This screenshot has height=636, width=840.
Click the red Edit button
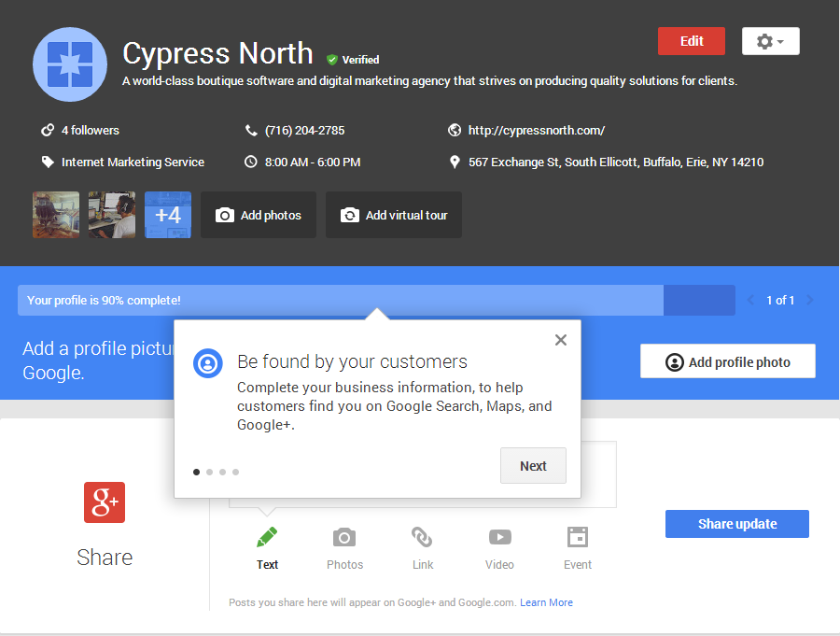(691, 41)
